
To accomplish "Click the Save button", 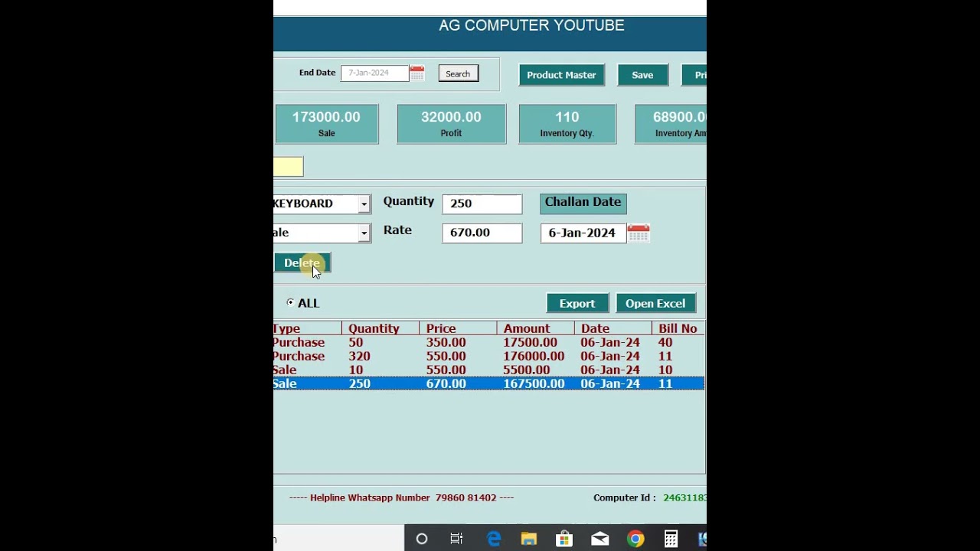I will coord(642,75).
